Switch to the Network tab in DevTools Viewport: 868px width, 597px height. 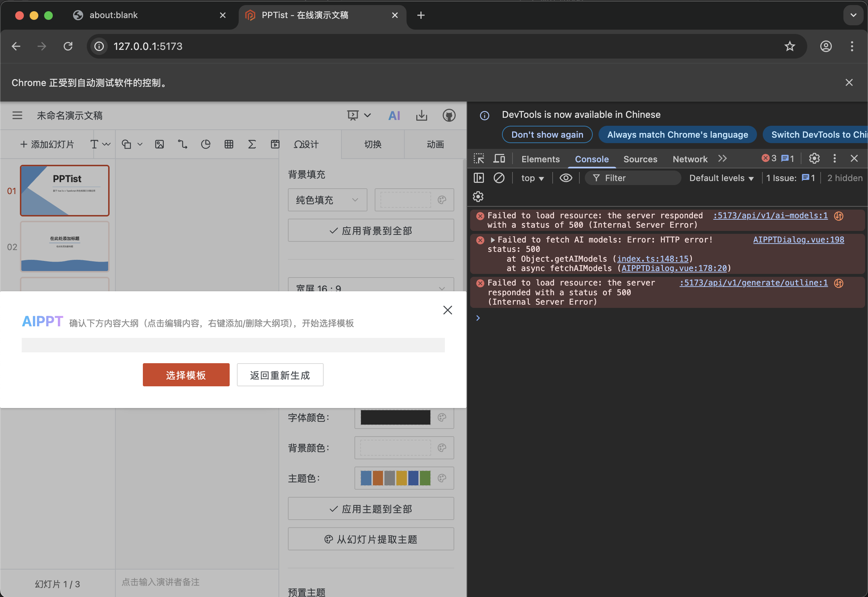pyautogui.click(x=689, y=159)
